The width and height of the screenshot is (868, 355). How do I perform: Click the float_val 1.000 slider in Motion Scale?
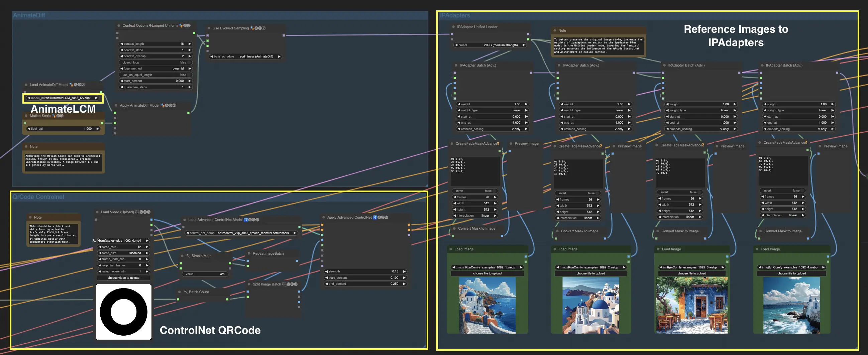pyautogui.click(x=63, y=129)
